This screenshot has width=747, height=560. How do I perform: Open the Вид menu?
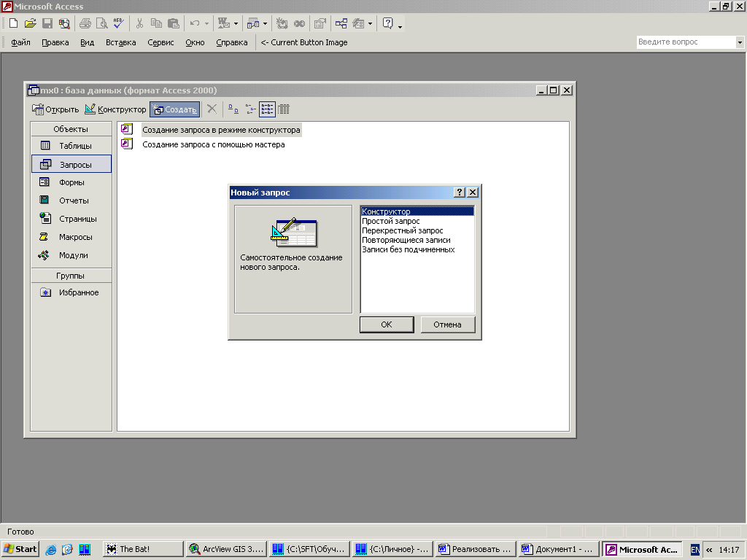pyautogui.click(x=88, y=42)
